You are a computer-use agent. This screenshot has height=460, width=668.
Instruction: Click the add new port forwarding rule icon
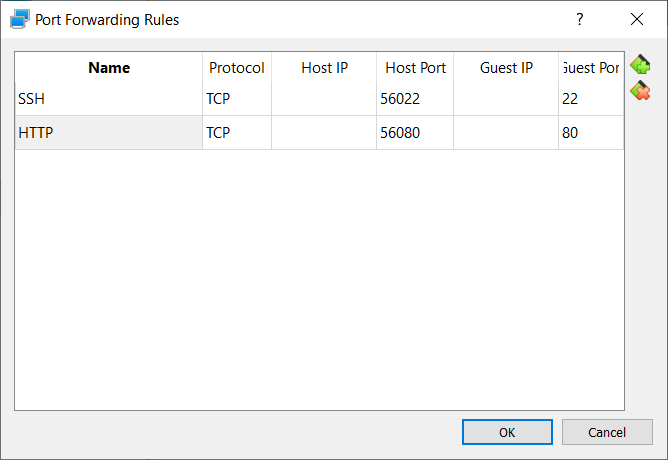tap(641, 66)
